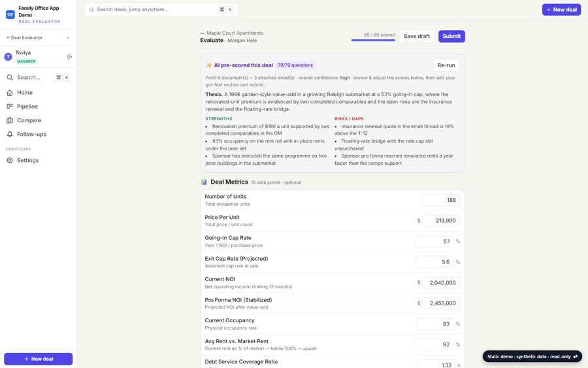Edit the Avg Rent vs. Market Rent value
Image resolution: width=588 pixels, height=368 pixels.
(x=434, y=344)
